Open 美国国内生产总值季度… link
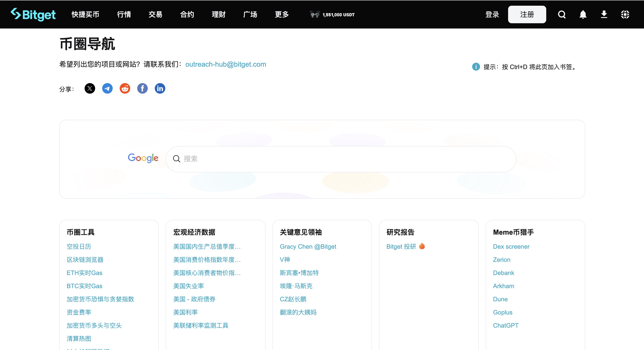Screen dimensions: 644x350 [x=207, y=246]
